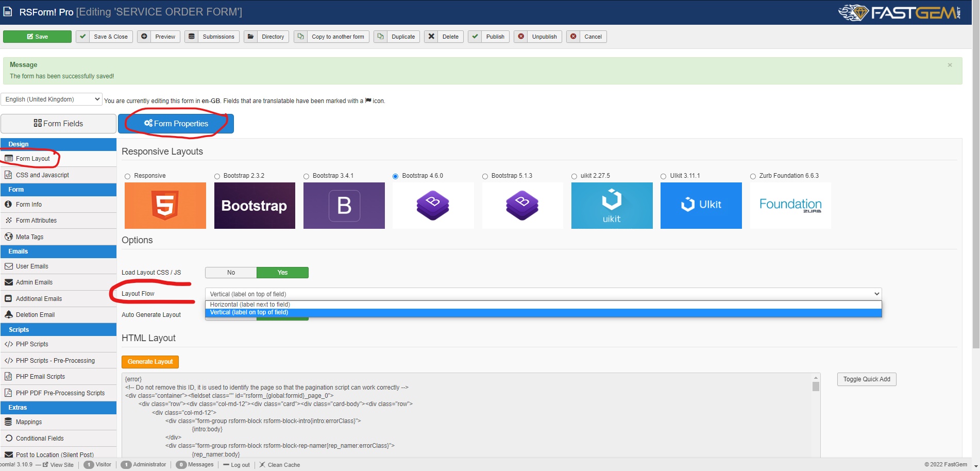Click the Admin Emails envelope icon
This screenshot has height=471, width=980.
point(9,282)
